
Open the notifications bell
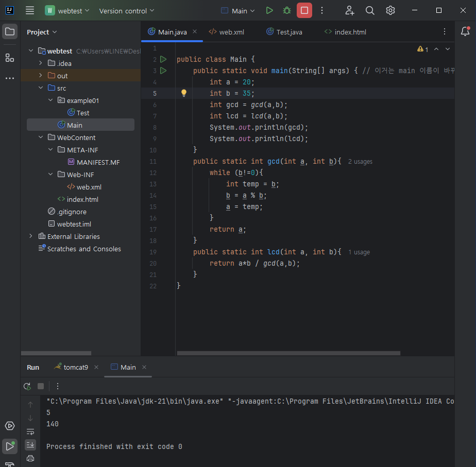tap(465, 31)
